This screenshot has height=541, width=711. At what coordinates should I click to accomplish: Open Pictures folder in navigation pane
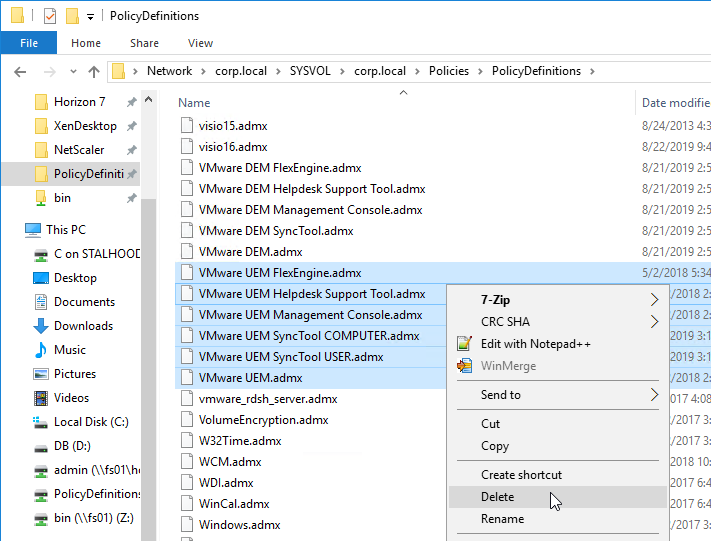(75, 374)
